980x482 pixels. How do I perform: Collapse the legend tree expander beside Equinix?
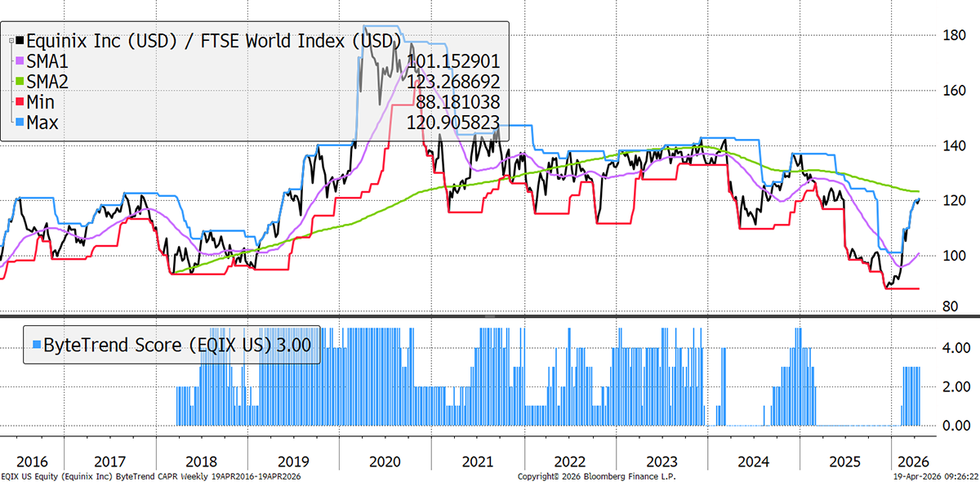click(x=11, y=39)
